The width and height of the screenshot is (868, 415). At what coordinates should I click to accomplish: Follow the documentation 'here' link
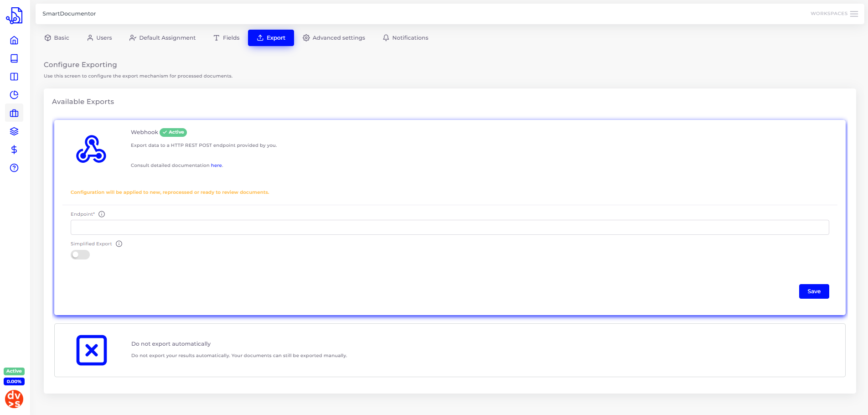[x=216, y=166]
